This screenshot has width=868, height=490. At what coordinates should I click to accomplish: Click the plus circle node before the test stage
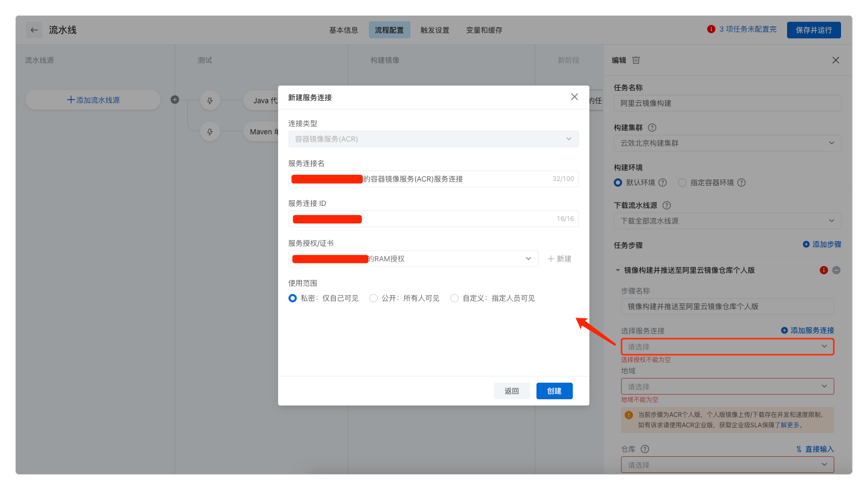pos(175,100)
